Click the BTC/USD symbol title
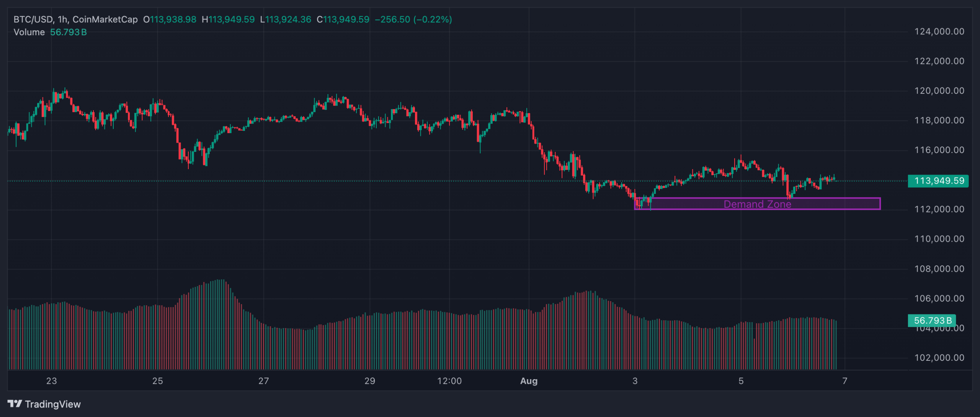This screenshot has width=980, height=417. click(33, 20)
